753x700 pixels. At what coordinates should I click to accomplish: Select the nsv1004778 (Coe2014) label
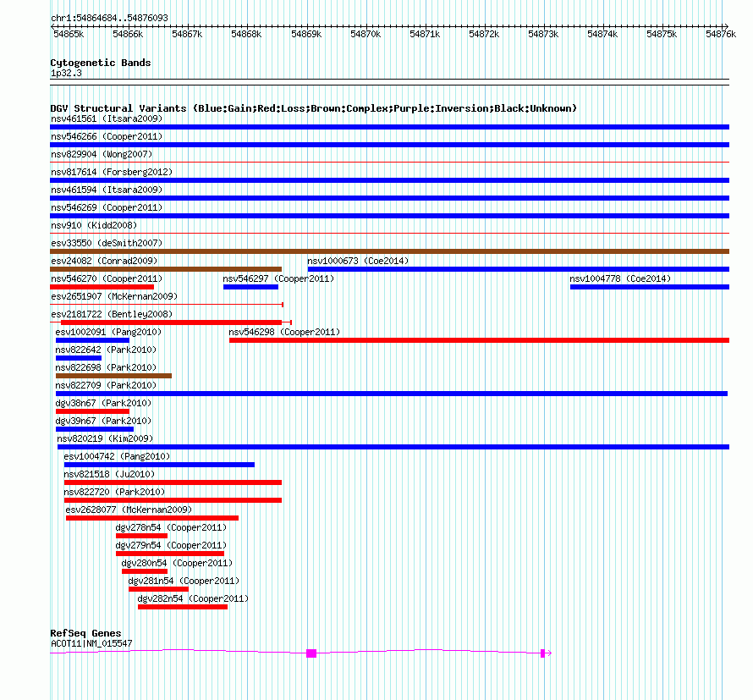pos(620,278)
